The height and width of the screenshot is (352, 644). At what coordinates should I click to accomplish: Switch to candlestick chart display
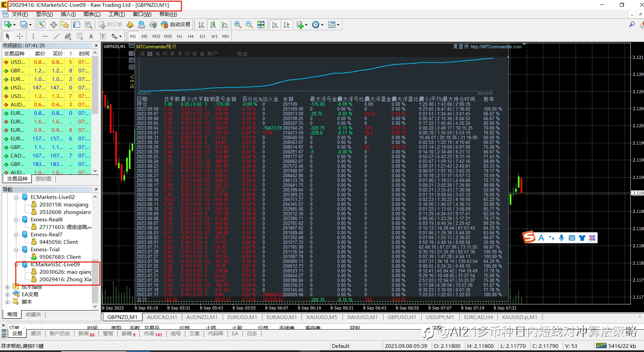(x=213, y=24)
